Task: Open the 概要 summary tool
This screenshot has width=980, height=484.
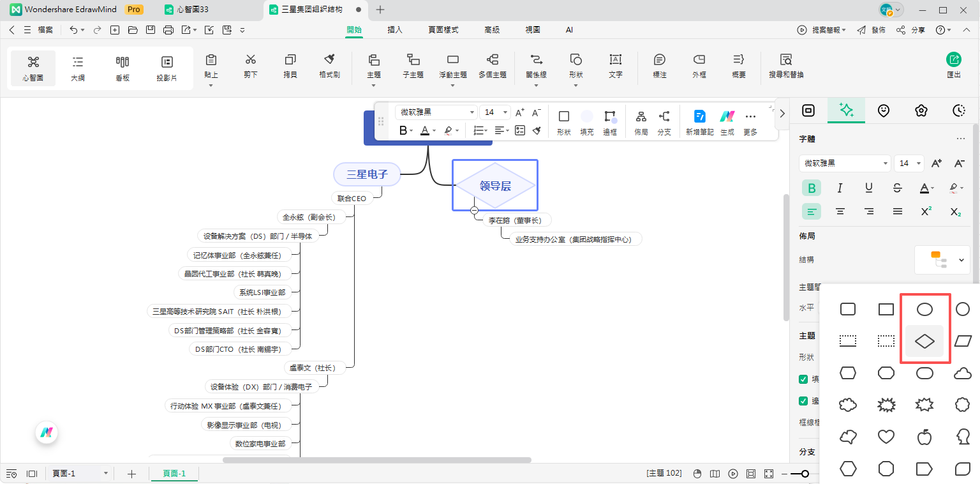Action: pos(738,68)
